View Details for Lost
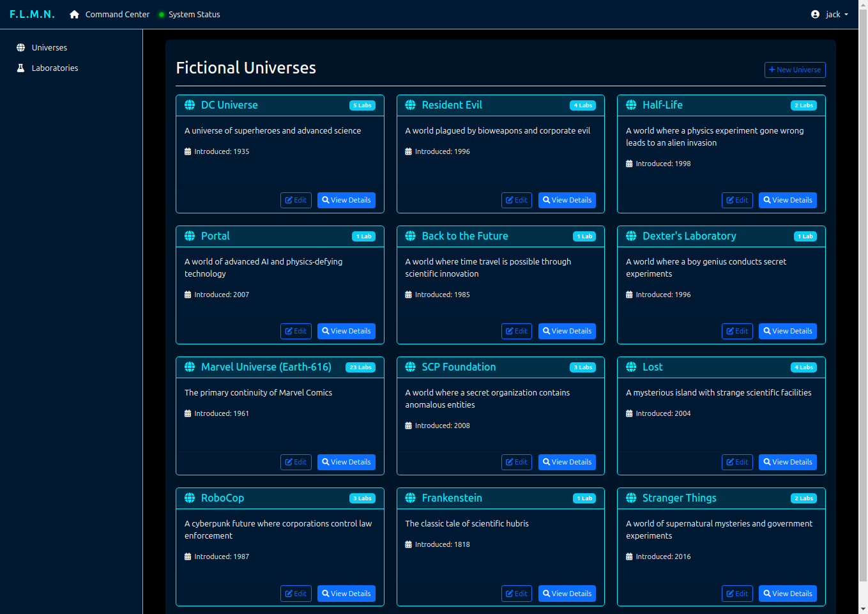 tap(788, 462)
